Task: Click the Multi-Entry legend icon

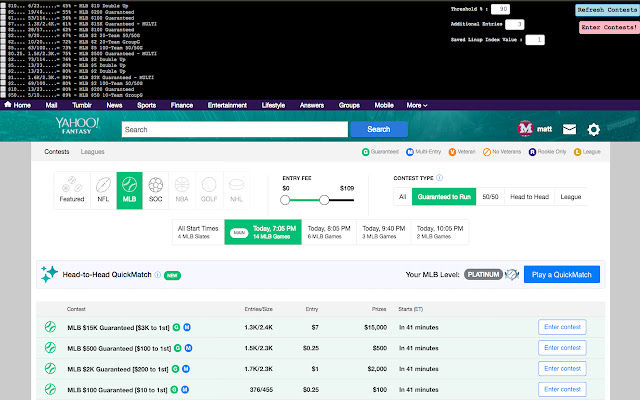Action: coord(410,152)
